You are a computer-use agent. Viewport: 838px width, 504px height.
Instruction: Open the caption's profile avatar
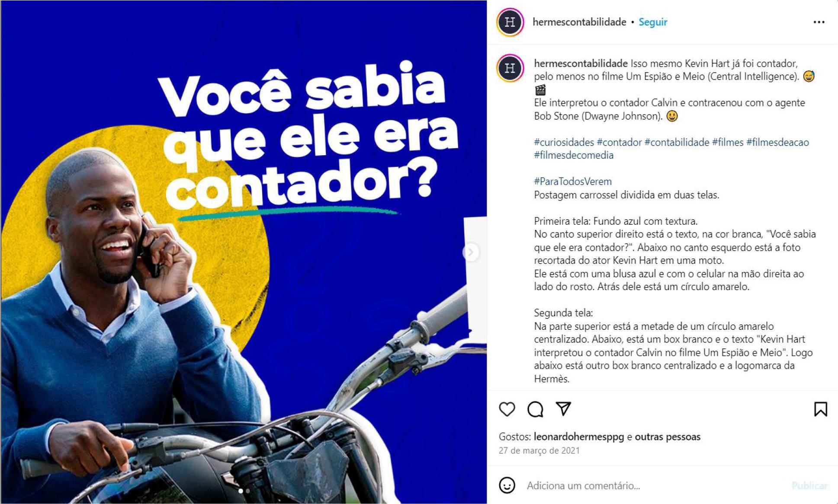point(510,68)
